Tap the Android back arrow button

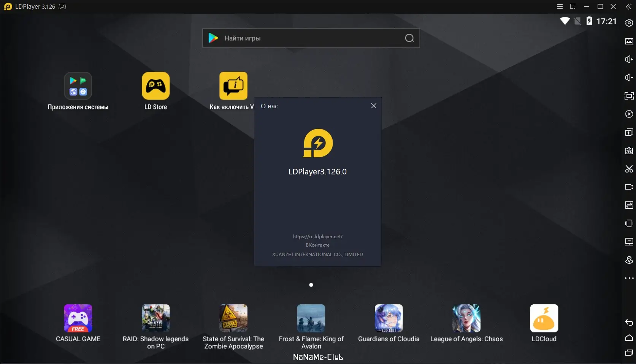[629, 323]
